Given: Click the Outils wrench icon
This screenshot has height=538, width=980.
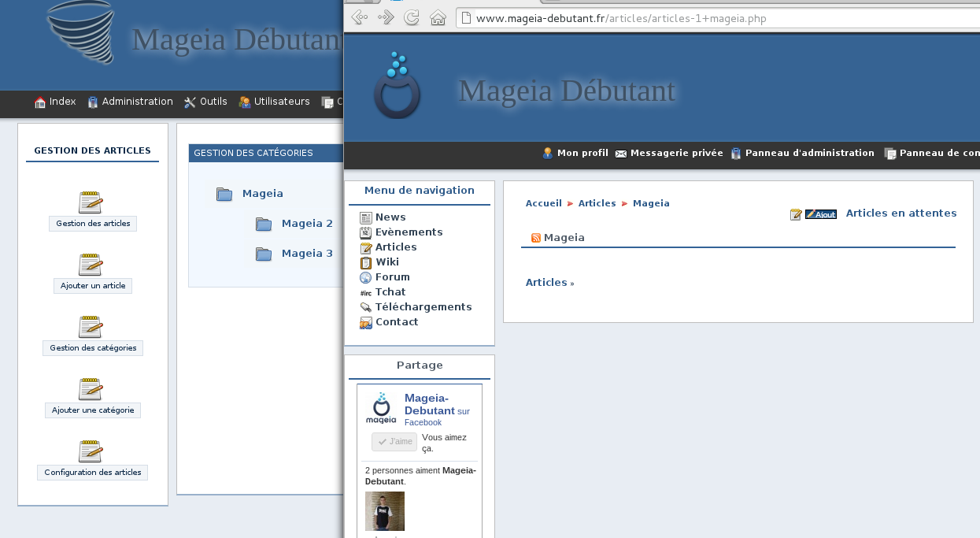Looking at the screenshot, I should point(190,102).
